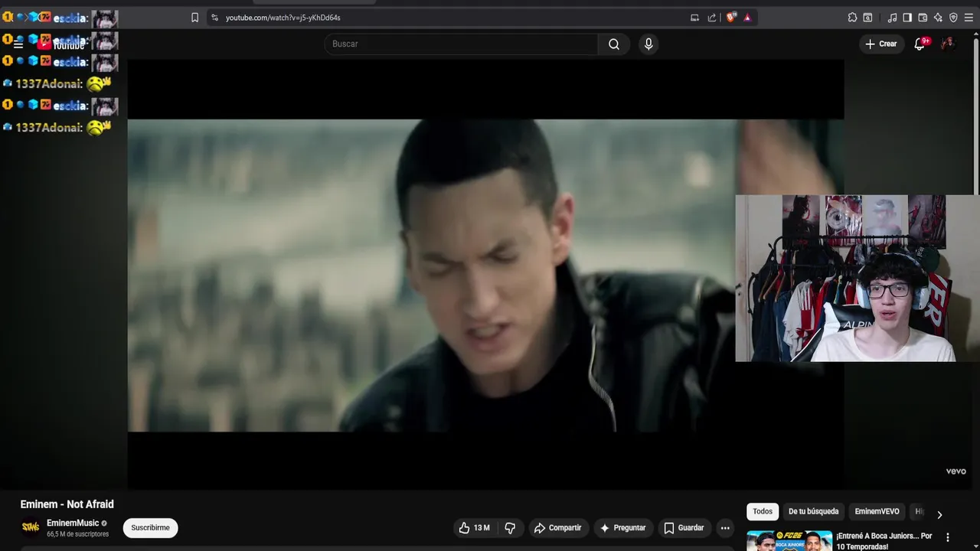Open site settings icon beside URL
Image resolution: width=980 pixels, height=551 pixels.
[x=214, y=18]
